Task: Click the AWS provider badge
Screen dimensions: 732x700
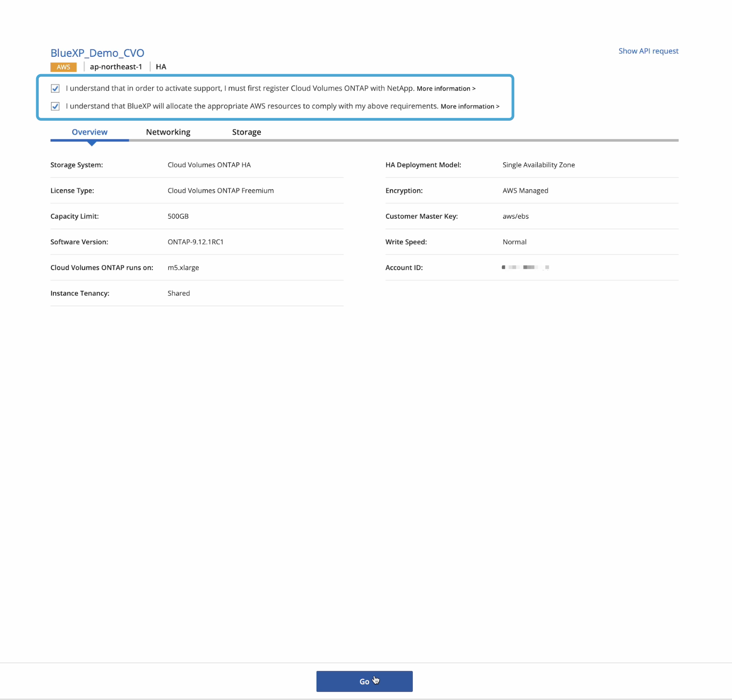Action: pos(64,67)
